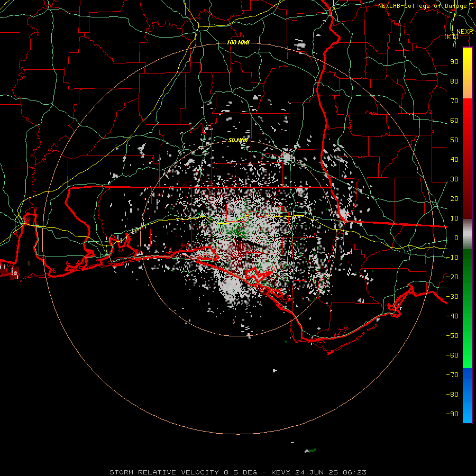This screenshot has width=476, height=476.
Task: Click the -30 knot scale label
Action: (452, 297)
